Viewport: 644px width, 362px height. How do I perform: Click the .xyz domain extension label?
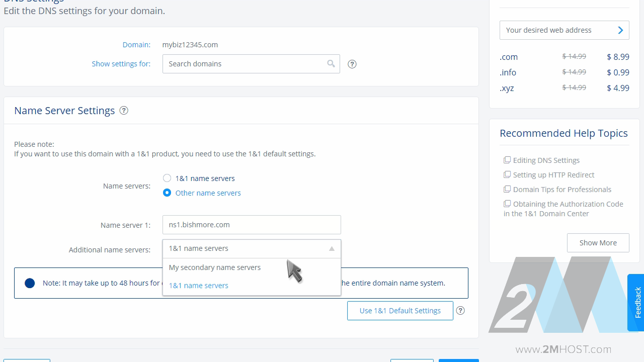pos(507,88)
